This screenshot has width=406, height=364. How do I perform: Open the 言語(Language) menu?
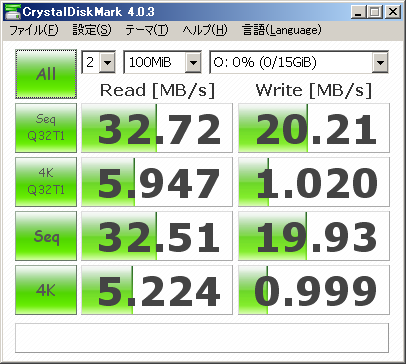(282, 31)
